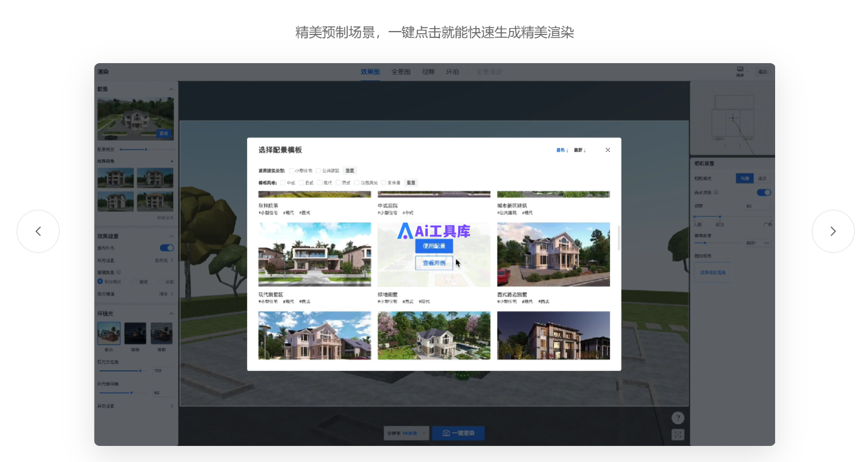Reset the 模板风格 filter
This screenshot has width=868, height=462.
pyautogui.click(x=410, y=183)
